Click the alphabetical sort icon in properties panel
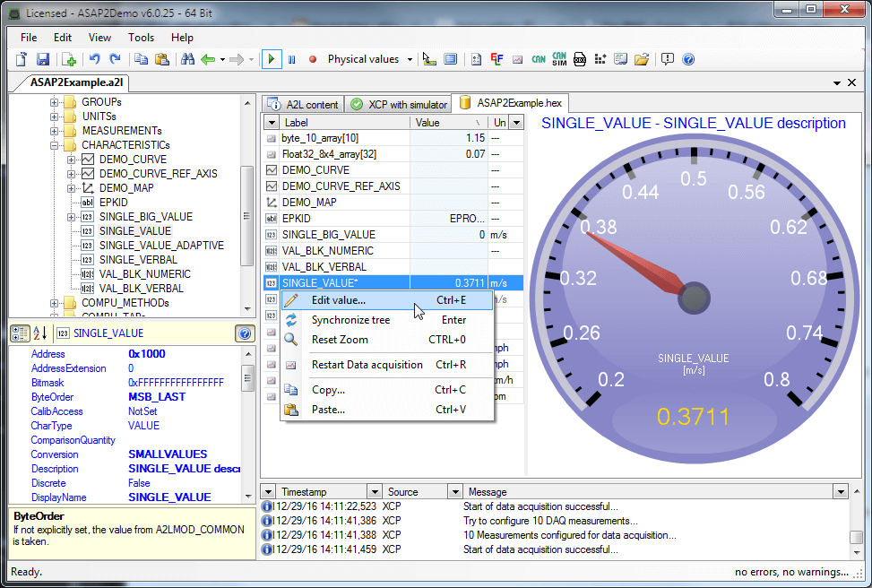 [x=40, y=333]
